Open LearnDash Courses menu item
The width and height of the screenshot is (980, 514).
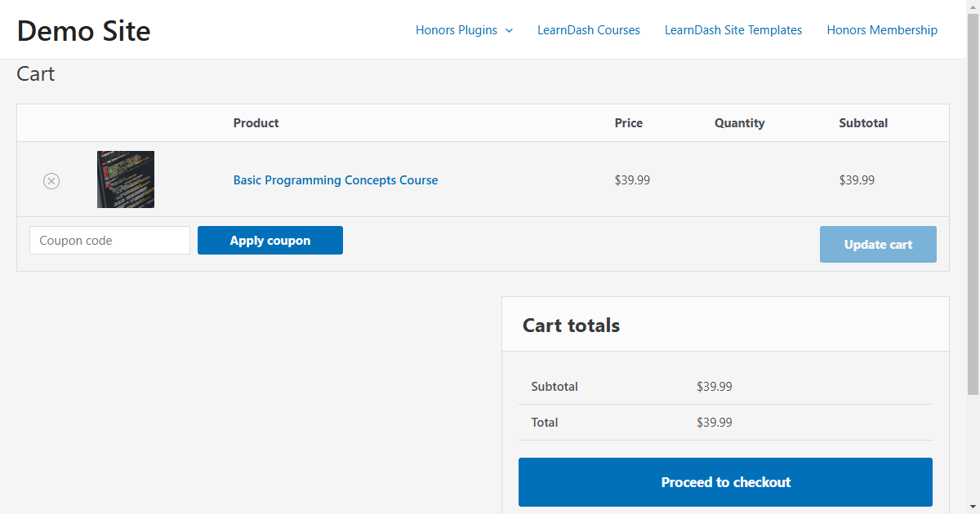click(x=588, y=29)
